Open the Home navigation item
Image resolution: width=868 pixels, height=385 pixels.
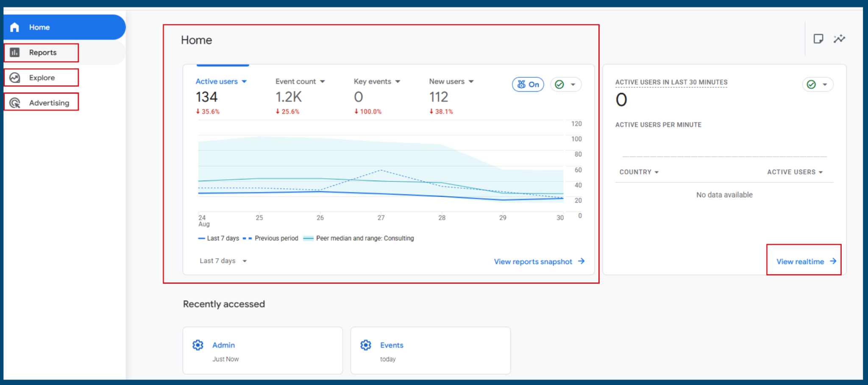click(64, 27)
